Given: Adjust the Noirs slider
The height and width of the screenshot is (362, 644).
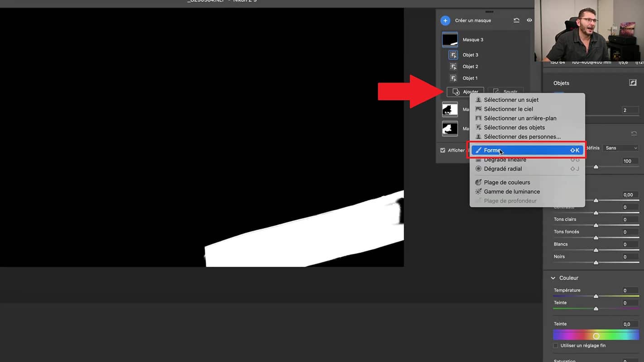Looking at the screenshot, I should (x=596, y=262).
